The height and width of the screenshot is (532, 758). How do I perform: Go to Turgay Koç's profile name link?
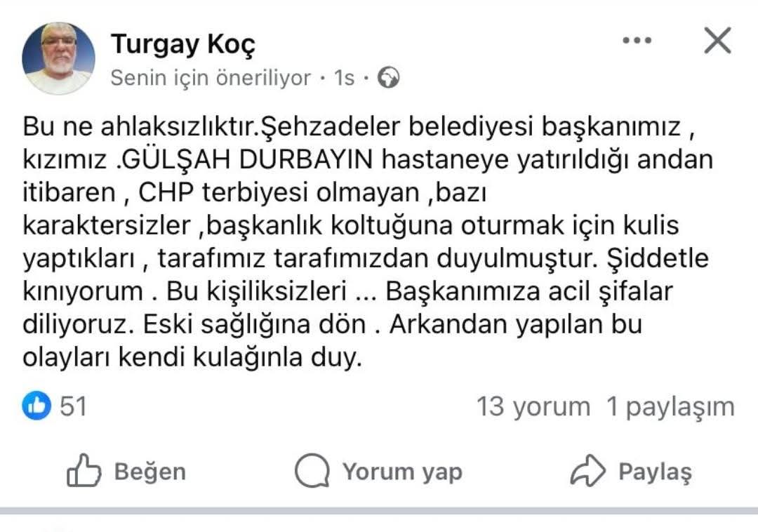(x=183, y=44)
